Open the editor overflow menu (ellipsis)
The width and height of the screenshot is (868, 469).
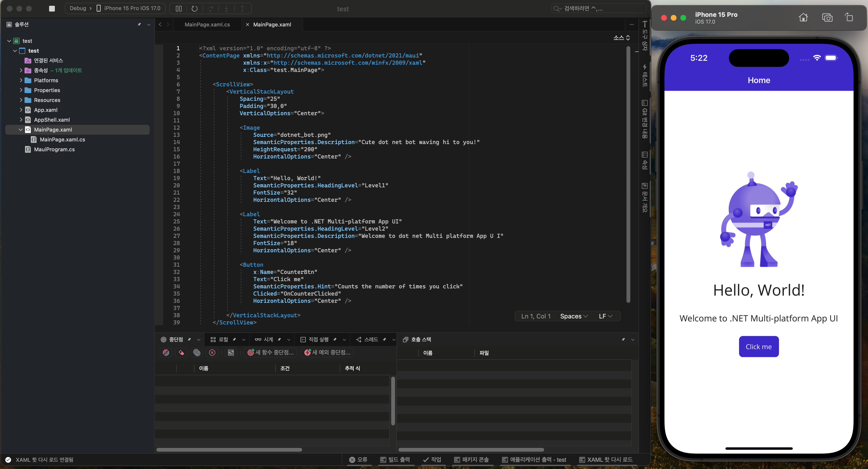pos(632,24)
